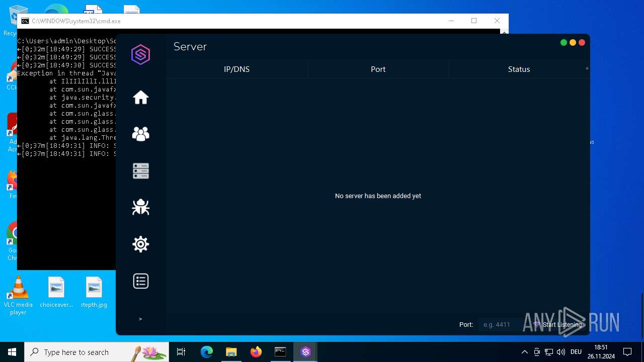Open the Home page in sidebar
The image size is (644, 362).
coord(140,97)
